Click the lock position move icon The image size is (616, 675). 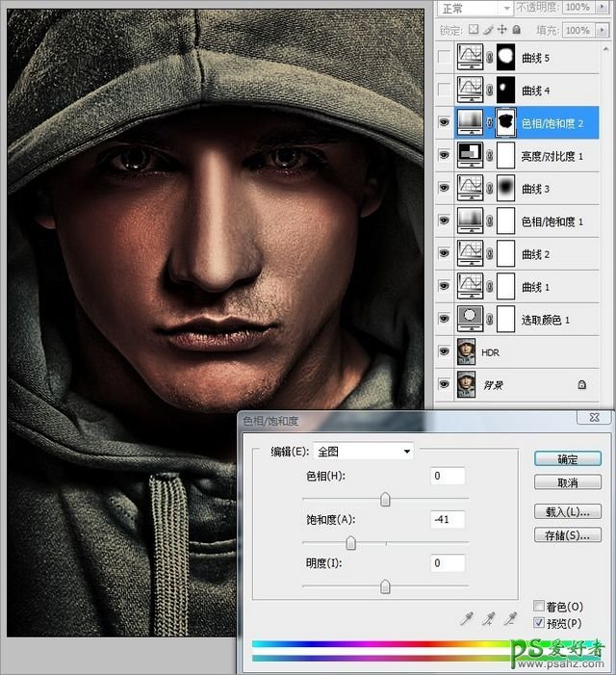(x=502, y=31)
